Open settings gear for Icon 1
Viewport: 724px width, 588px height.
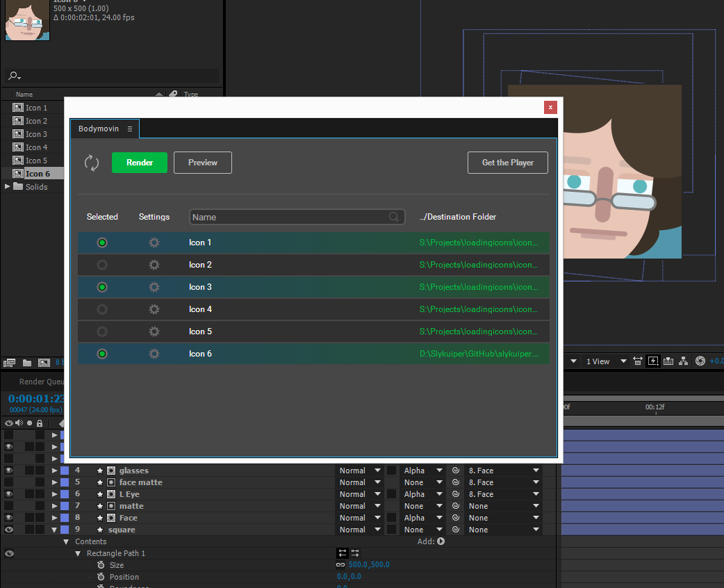[x=154, y=243]
